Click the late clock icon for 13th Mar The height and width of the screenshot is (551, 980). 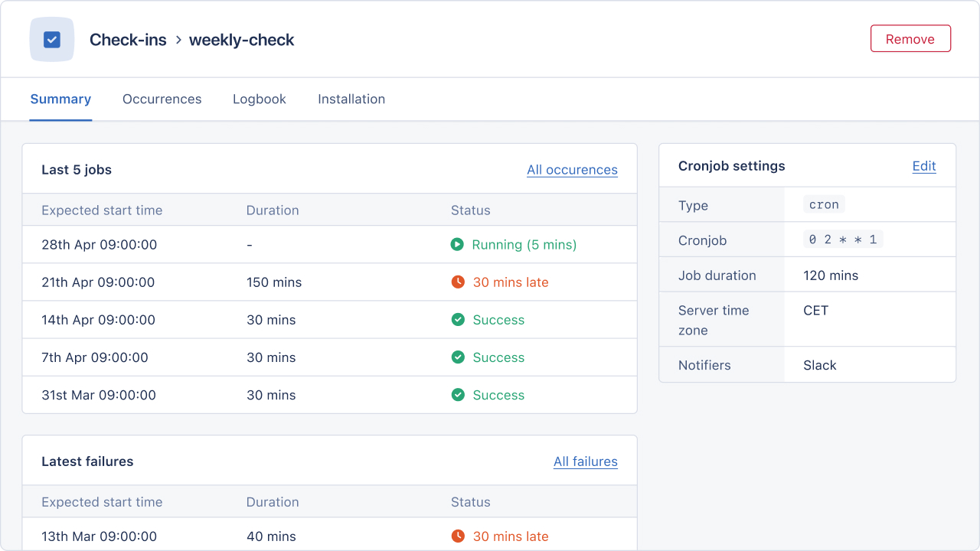[x=458, y=536]
